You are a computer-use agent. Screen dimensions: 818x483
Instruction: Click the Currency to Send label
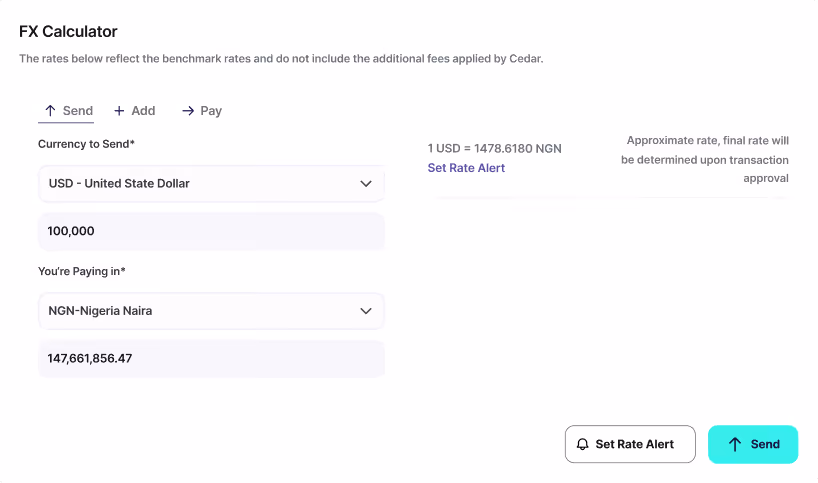click(86, 144)
